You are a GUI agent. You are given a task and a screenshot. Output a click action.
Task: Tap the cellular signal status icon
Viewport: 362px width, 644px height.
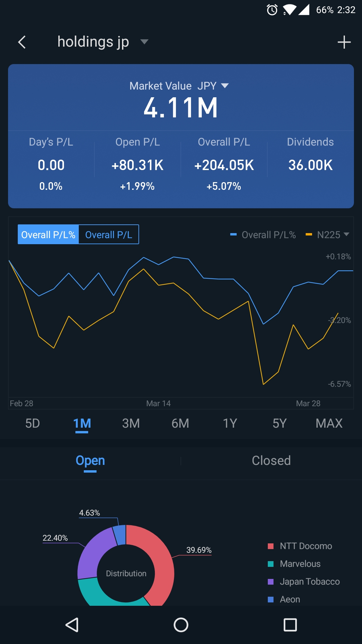coord(304,10)
